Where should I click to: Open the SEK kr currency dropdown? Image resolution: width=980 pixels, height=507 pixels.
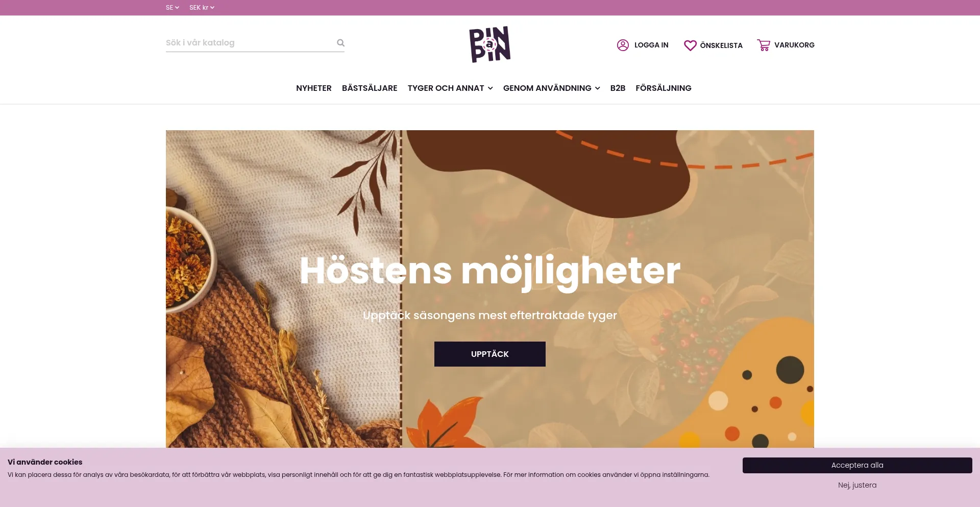click(202, 8)
